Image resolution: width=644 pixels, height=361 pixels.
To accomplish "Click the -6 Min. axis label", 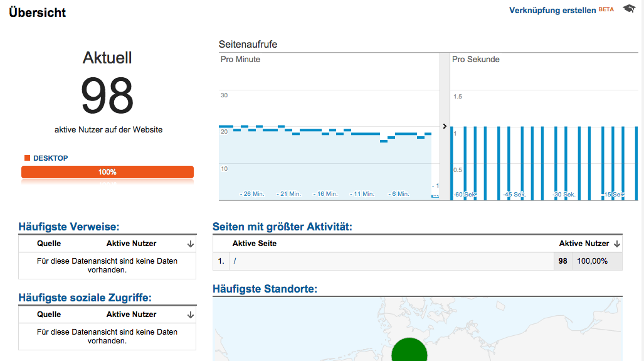I will tap(399, 193).
